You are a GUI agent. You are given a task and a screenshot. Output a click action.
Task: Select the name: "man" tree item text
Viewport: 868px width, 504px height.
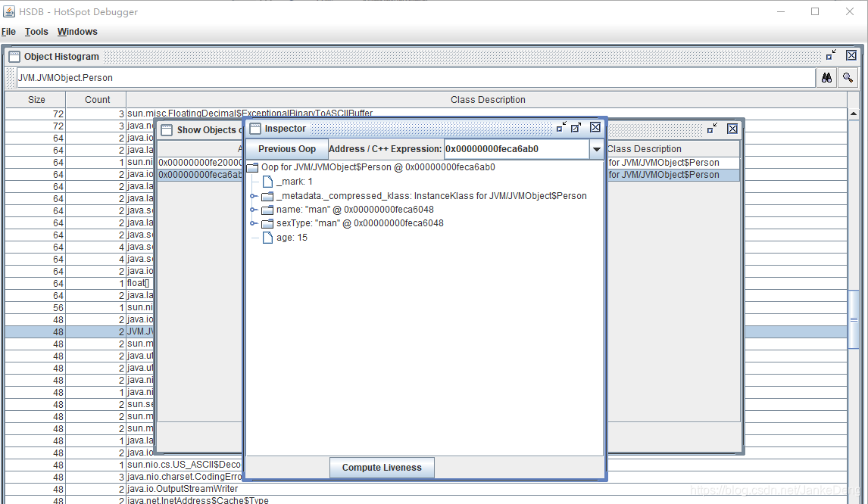[354, 210]
